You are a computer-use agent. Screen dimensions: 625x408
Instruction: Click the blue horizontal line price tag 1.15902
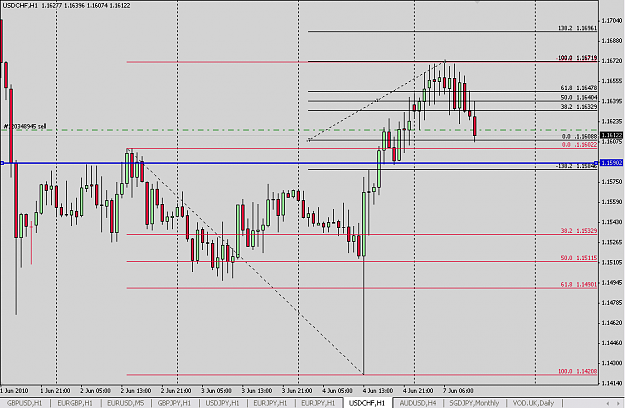click(x=611, y=163)
